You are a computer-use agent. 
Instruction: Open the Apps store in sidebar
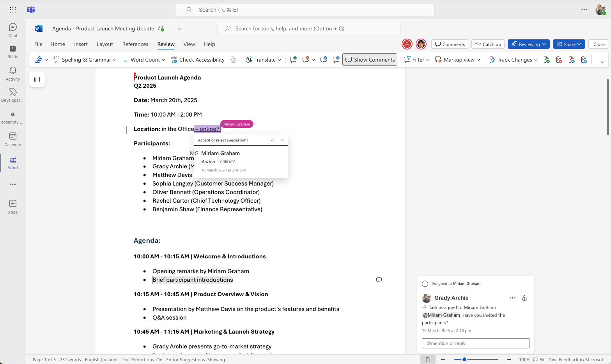click(13, 207)
